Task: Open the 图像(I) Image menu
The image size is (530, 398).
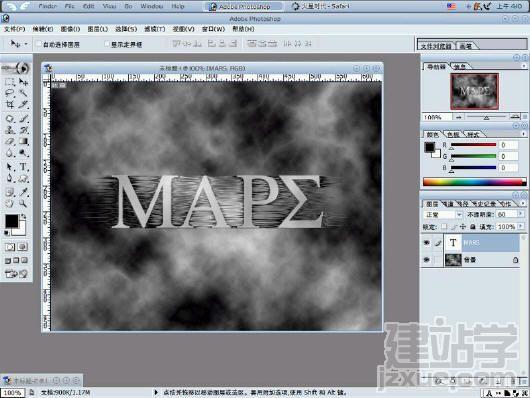Action: pyautogui.click(x=70, y=29)
